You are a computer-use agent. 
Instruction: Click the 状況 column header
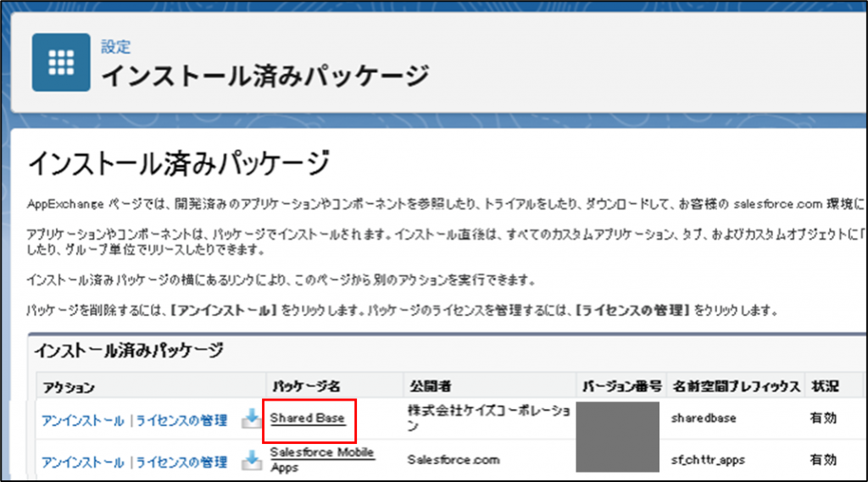(825, 386)
